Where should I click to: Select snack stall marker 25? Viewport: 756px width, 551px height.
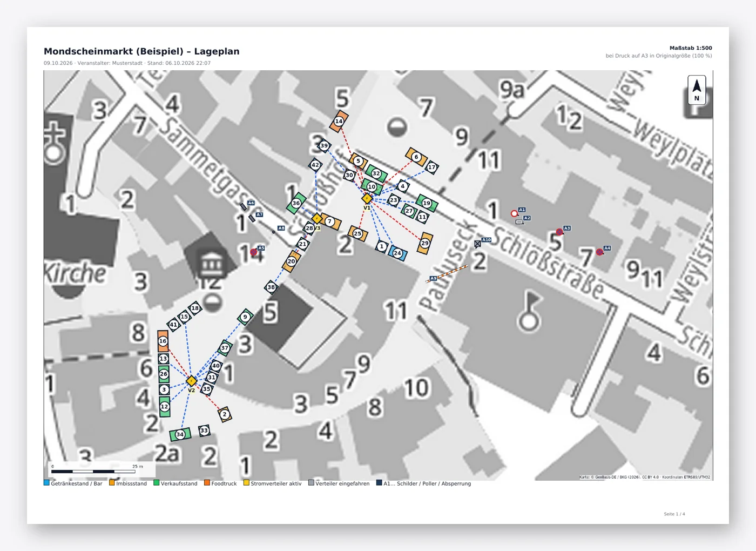tap(357, 233)
